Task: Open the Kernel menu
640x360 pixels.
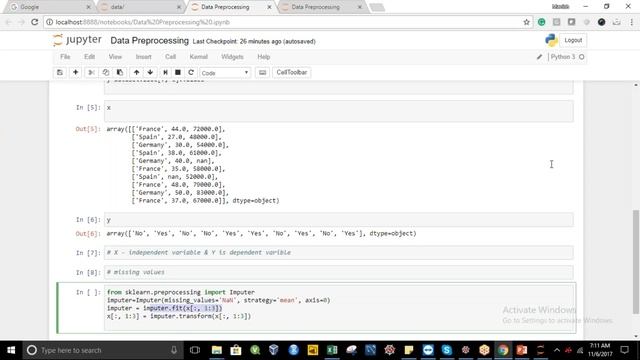Action: click(198, 57)
